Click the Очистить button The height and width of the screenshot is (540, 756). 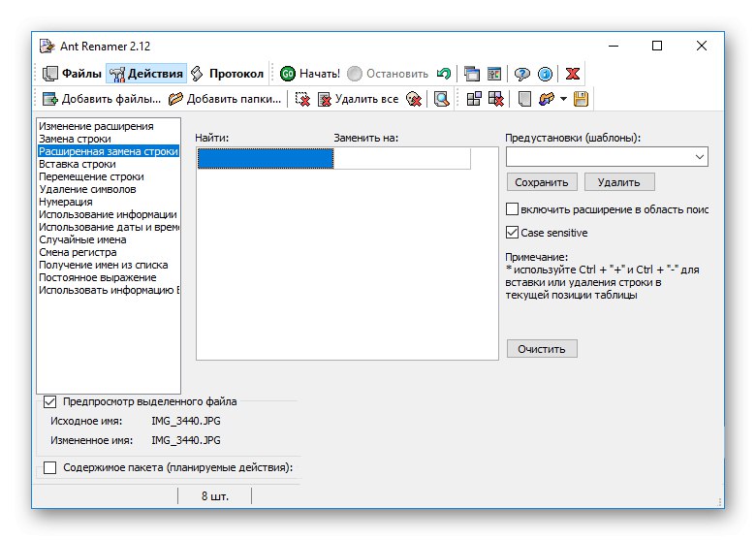tap(542, 349)
